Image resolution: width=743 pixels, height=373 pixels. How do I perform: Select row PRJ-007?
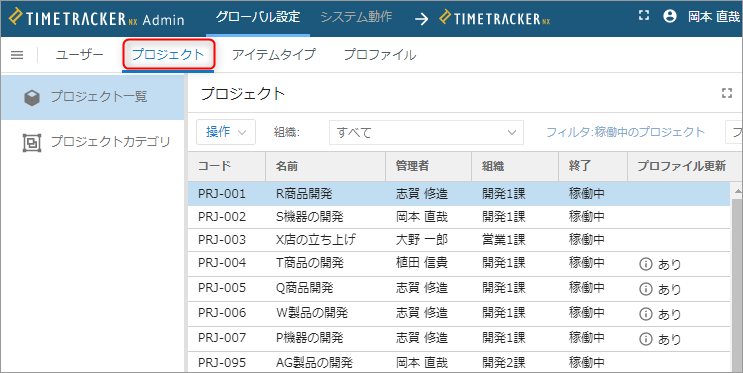point(459,338)
